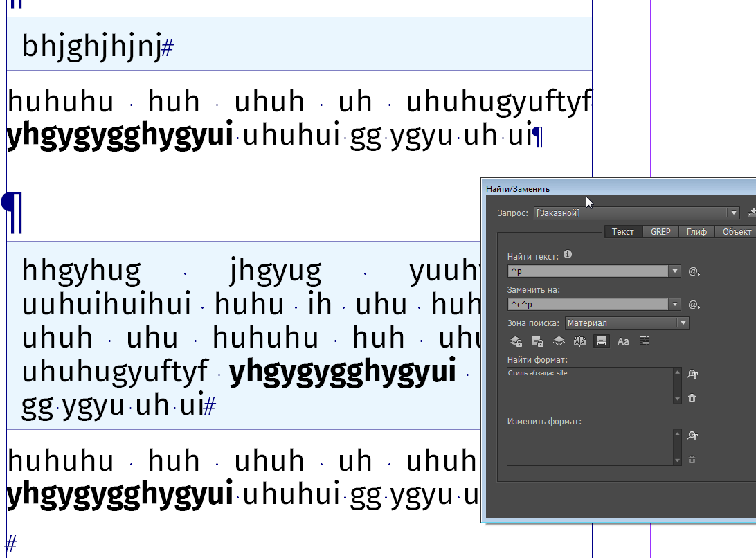The width and height of the screenshot is (756, 558).
Task: Click the specify attributes icon beside Изменить формат
Action: (x=692, y=436)
